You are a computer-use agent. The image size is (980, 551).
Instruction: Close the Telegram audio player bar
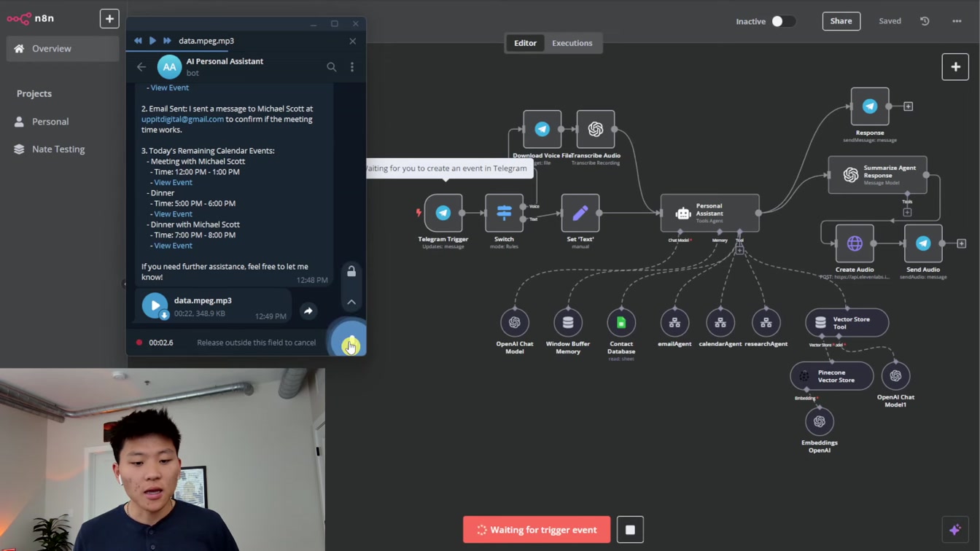pyautogui.click(x=353, y=41)
